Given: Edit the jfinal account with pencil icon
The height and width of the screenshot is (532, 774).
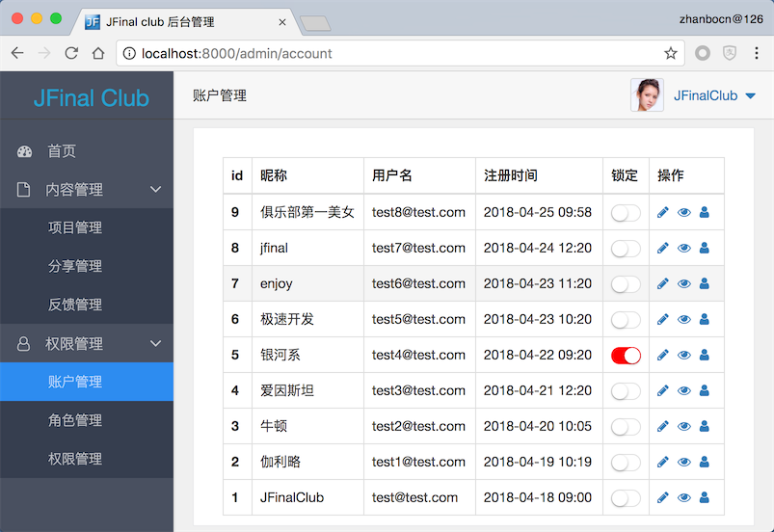Looking at the screenshot, I should coord(663,248).
